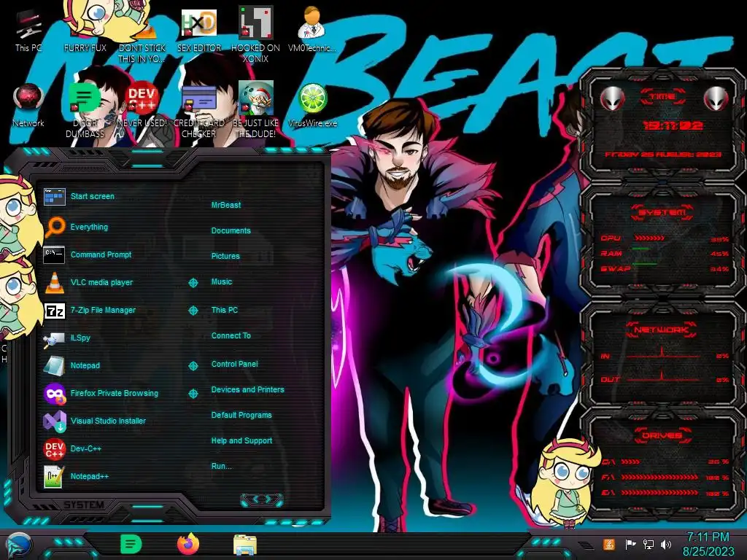Click right arrow at start menu bottom

click(268, 499)
